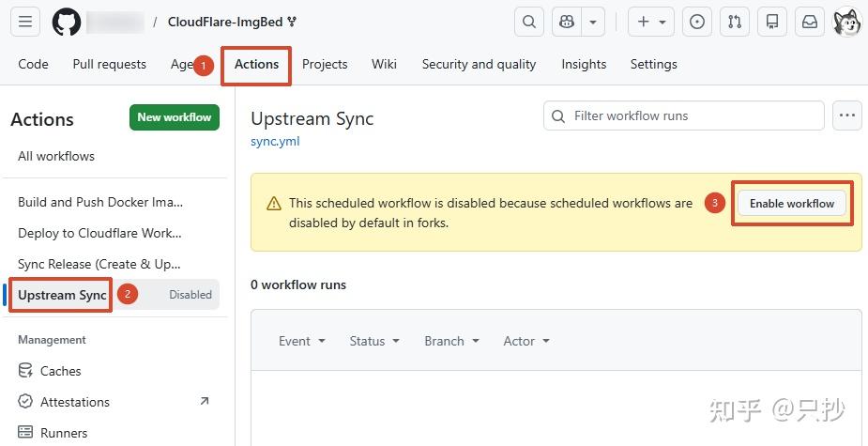Click the Attestations external arrow icon

[205, 401]
